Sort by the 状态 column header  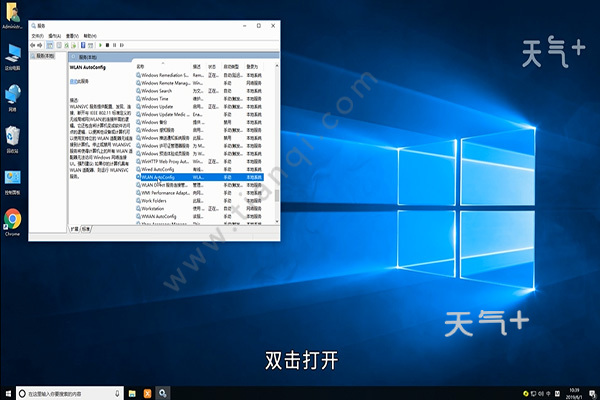click(x=214, y=67)
